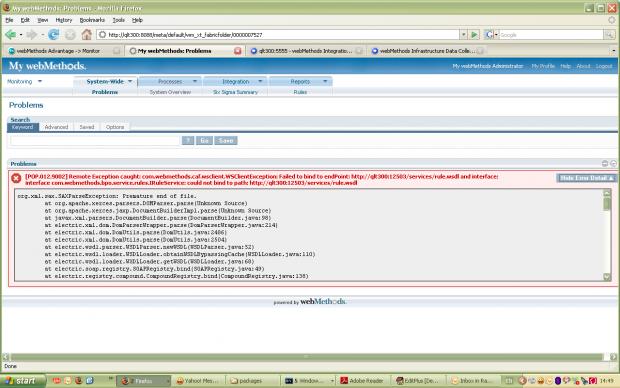This screenshot has width=620, height=388.
Task: Click the Logout link
Action: click(604, 66)
